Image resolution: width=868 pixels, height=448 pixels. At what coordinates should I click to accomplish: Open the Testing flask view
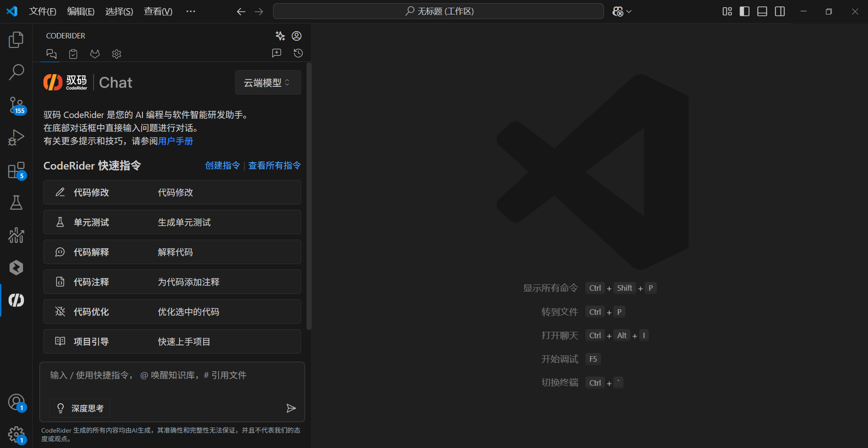(x=16, y=203)
